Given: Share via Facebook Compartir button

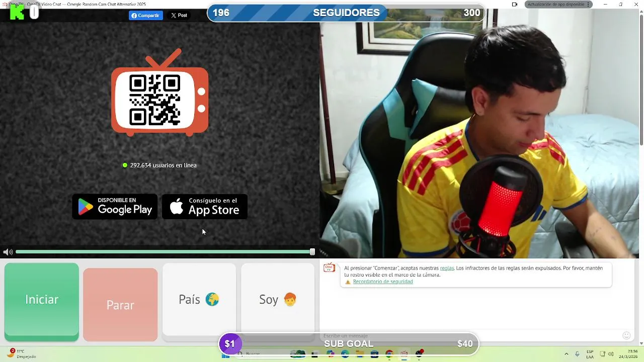Looking at the screenshot, I should pyautogui.click(x=145, y=16).
